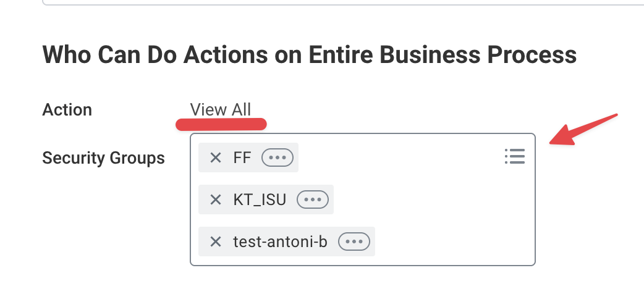Select the KT_ISU chip label
The height and width of the screenshot is (294, 644).
point(260,199)
